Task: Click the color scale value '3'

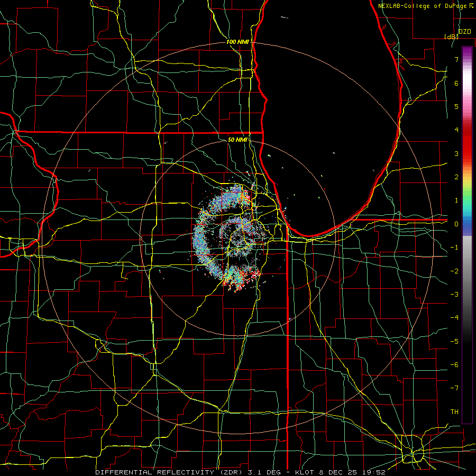Action: coord(456,153)
